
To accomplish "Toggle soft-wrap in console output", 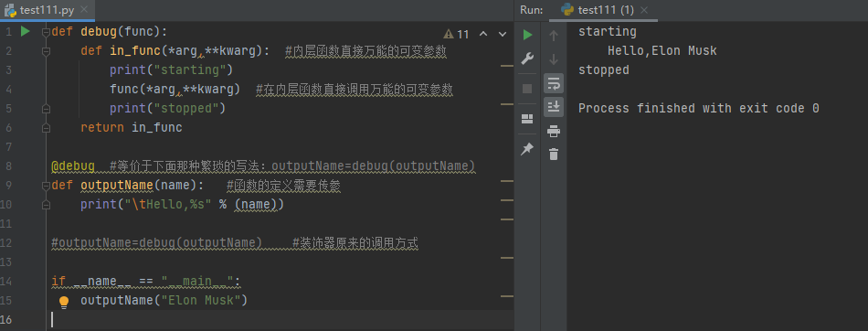I will (554, 83).
